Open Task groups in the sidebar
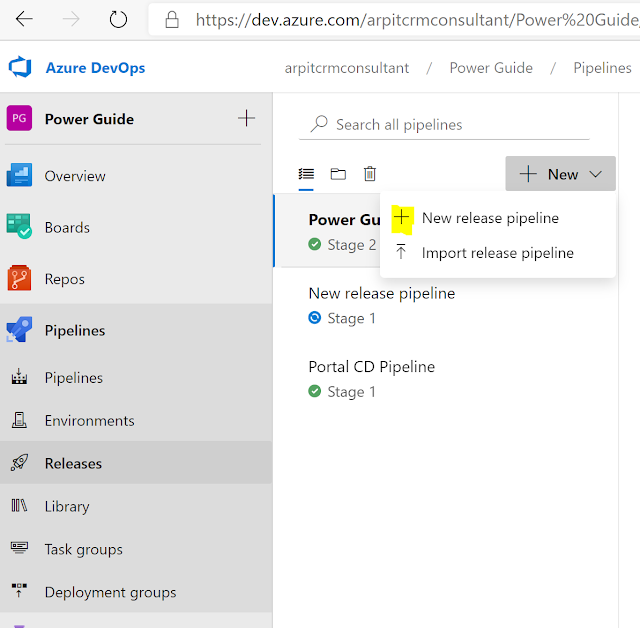Image resolution: width=640 pixels, height=628 pixels. pos(84,549)
